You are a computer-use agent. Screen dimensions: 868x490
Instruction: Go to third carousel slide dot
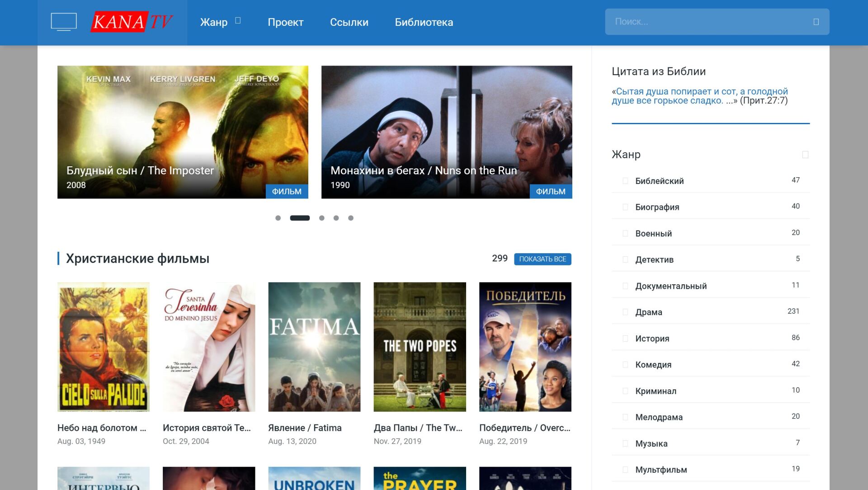point(321,218)
